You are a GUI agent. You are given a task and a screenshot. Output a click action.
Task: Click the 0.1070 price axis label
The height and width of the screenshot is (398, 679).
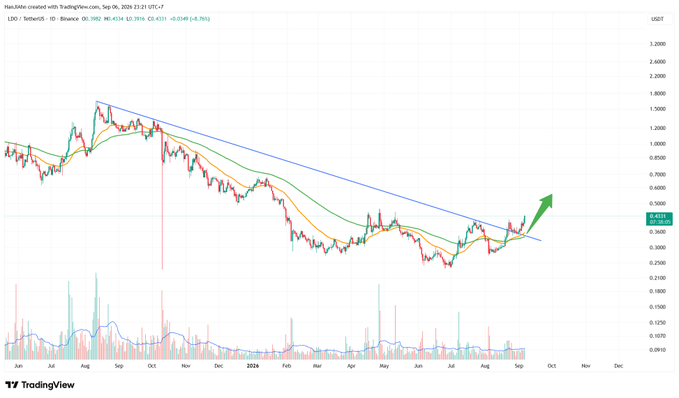pos(657,336)
